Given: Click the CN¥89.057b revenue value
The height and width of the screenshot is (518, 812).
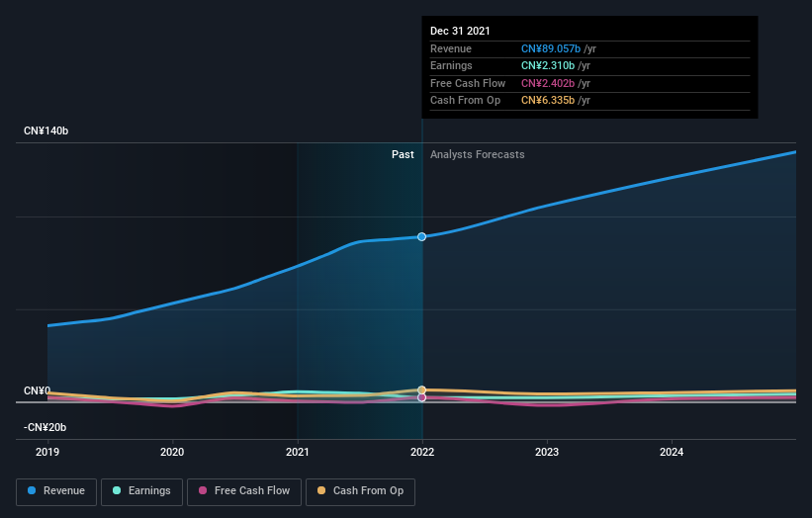Looking at the screenshot, I should tap(551, 48).
